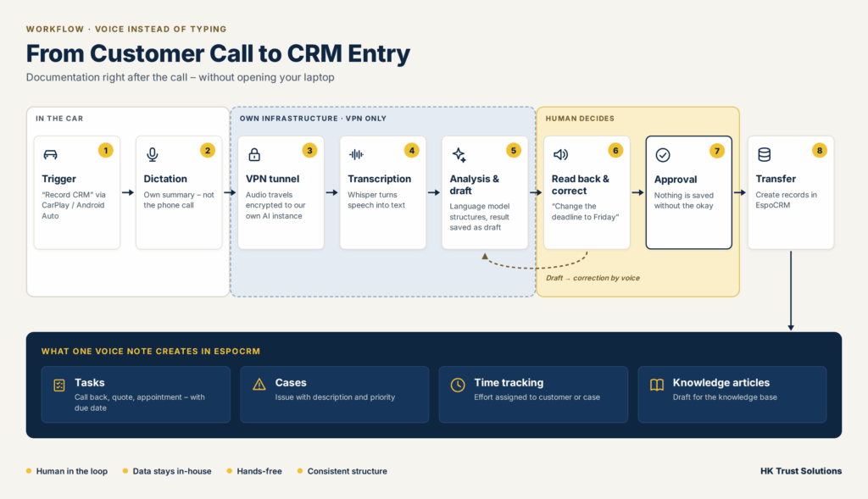Screen dimensions: 868x499
Task: Select the "Trigger" step title
Action: [x=58, y=179]
